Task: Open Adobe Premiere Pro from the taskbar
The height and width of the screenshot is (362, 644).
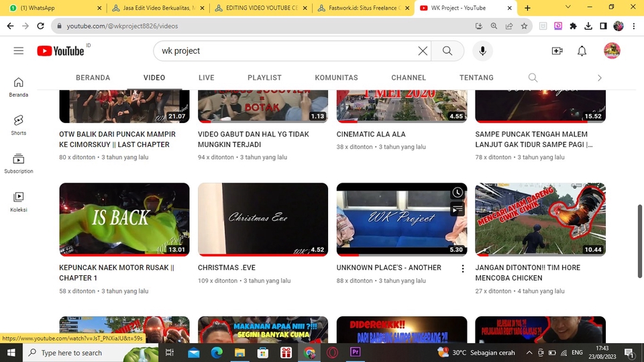Action: 356,352
